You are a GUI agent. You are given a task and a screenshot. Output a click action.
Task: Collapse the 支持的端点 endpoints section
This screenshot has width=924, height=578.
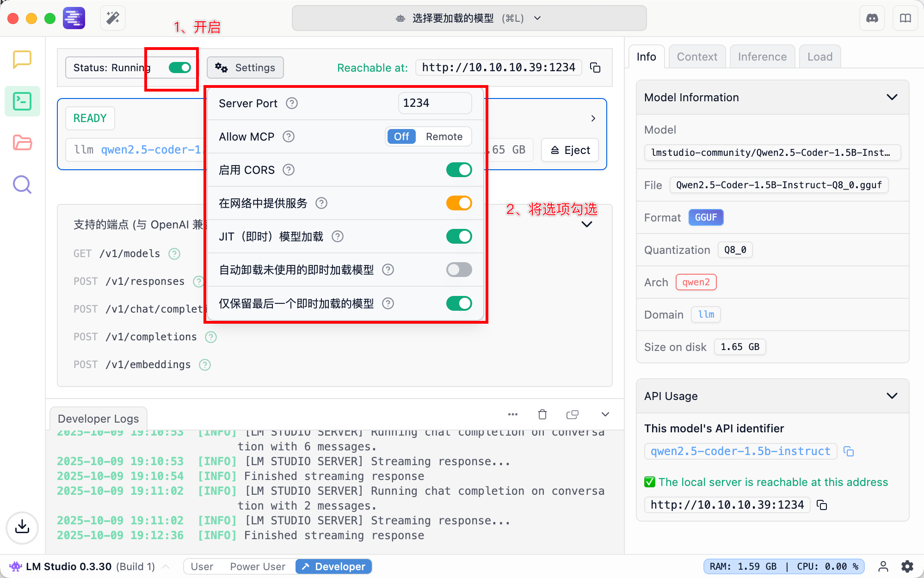(x=587, y=225)
